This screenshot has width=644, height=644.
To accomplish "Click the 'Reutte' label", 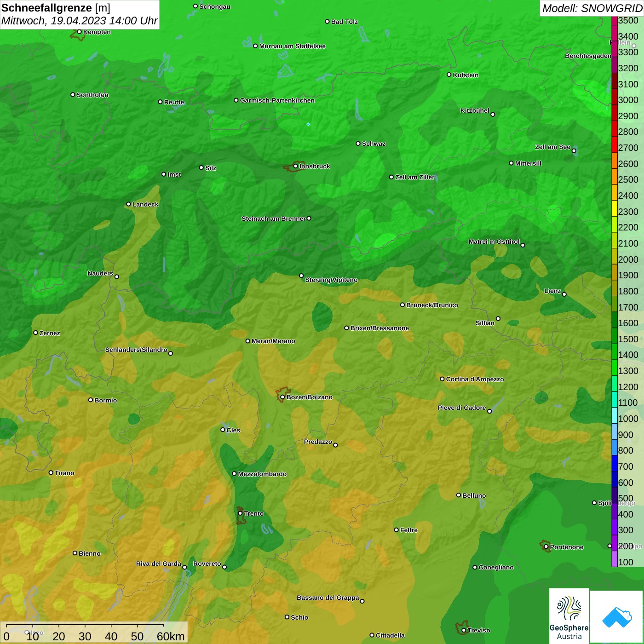I will click(x=174, y=102).
